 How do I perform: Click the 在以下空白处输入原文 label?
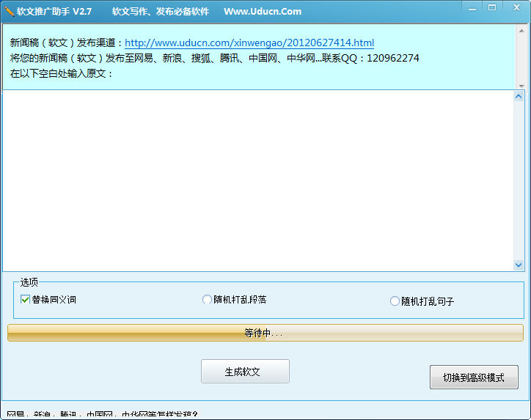[x=62, y=73]
